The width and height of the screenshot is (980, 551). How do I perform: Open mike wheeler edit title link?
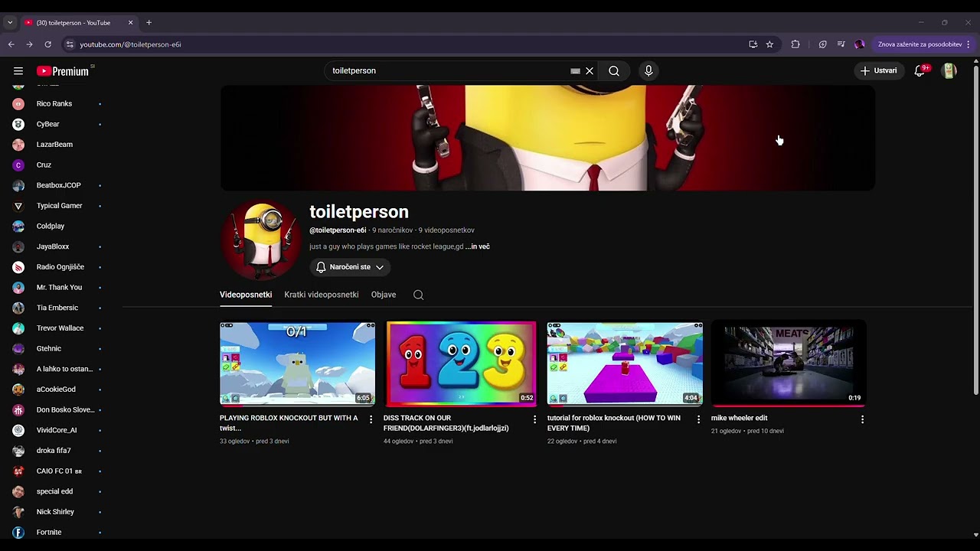(x=739, y=418)
